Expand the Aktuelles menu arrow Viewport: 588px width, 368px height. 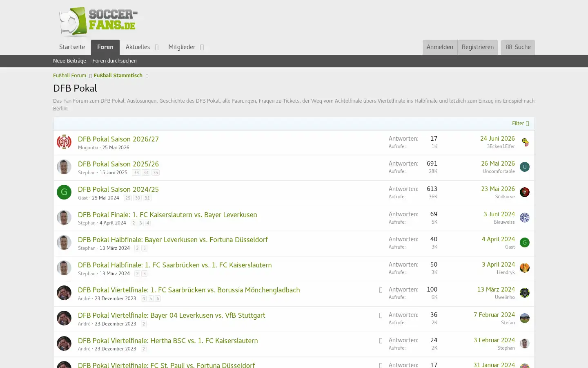click(156, 47)
